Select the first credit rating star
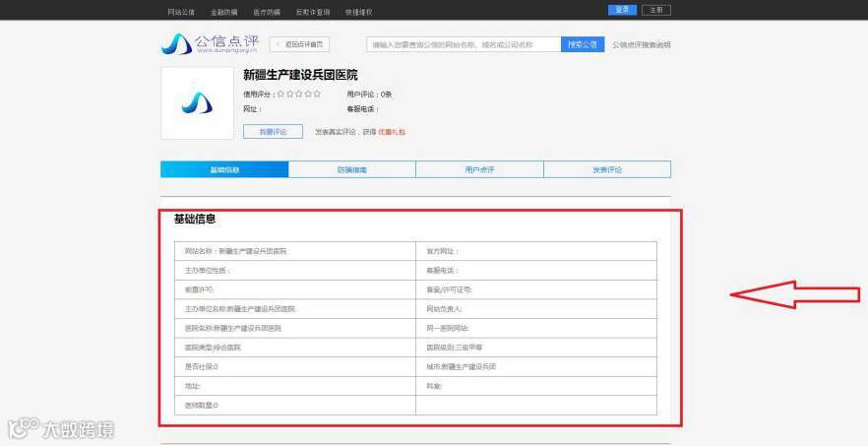Image resolution: width=868 pixels, height=446 pixels. click(280, 95)
